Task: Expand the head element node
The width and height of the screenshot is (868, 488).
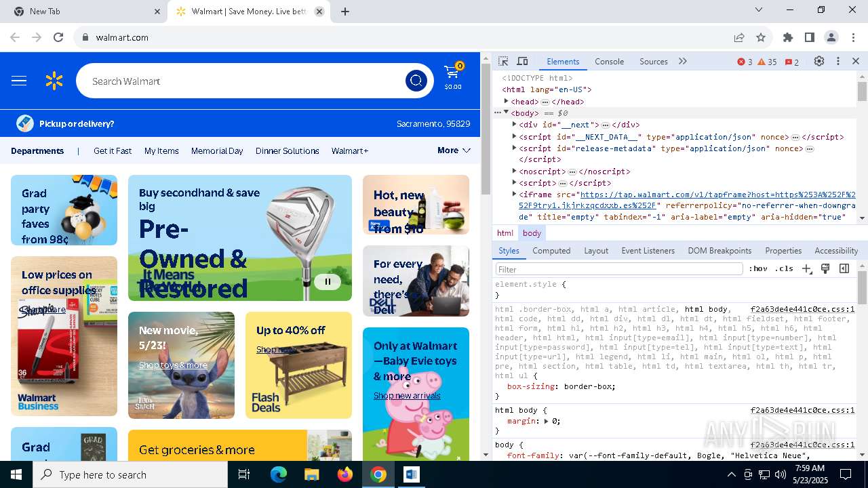Action: tap(506, 101)
